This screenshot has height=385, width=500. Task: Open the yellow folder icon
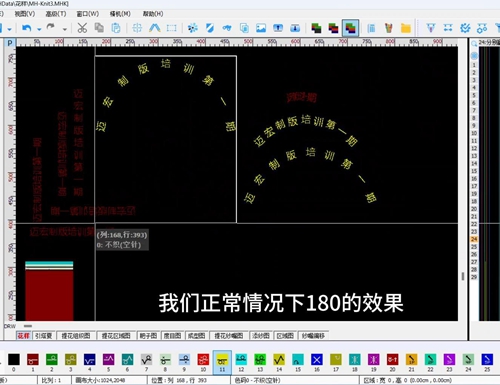tap(406, 28)
